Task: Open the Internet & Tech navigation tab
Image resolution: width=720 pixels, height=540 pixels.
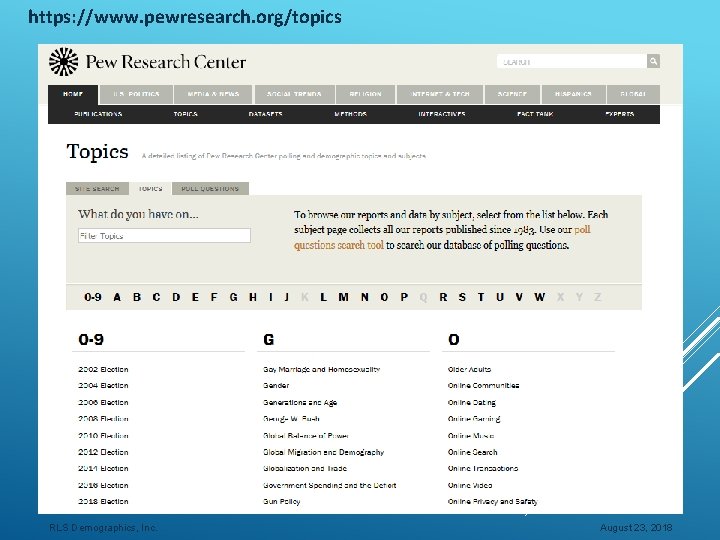Action: pos(440,94)
